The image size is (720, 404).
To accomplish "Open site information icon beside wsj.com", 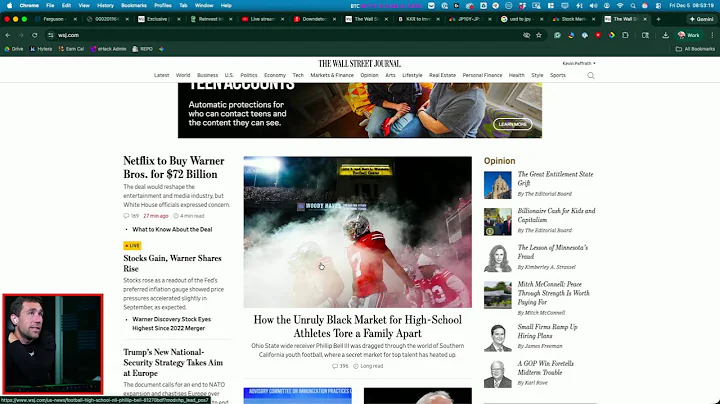I will click(x=51, y=35).
